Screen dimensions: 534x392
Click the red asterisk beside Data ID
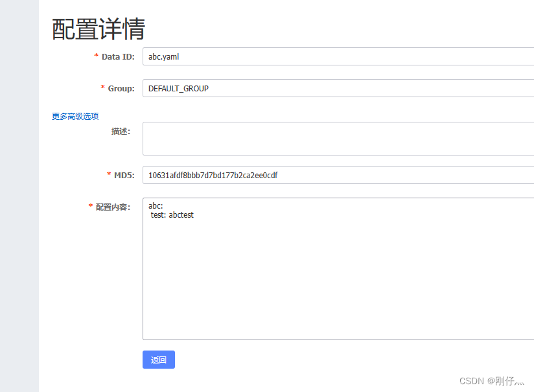pyautogui.click(x=96, y=56)
